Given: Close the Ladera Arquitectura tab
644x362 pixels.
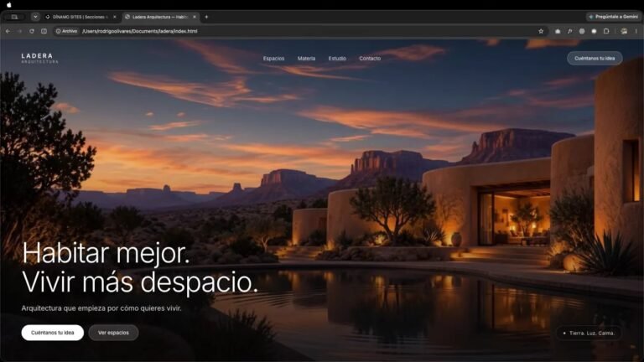Looking at the screenshot, I should pos(195,17).
